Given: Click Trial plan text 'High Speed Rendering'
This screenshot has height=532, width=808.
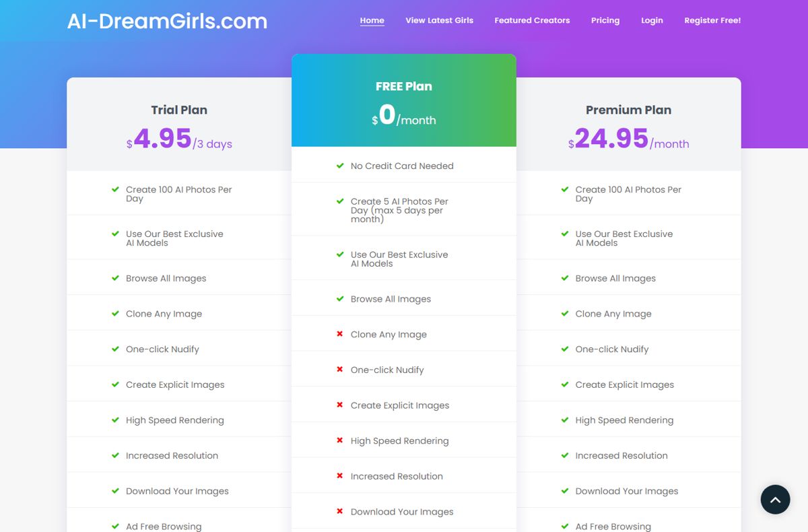Looking at the screenshot, I should click(x=175, y=420).
